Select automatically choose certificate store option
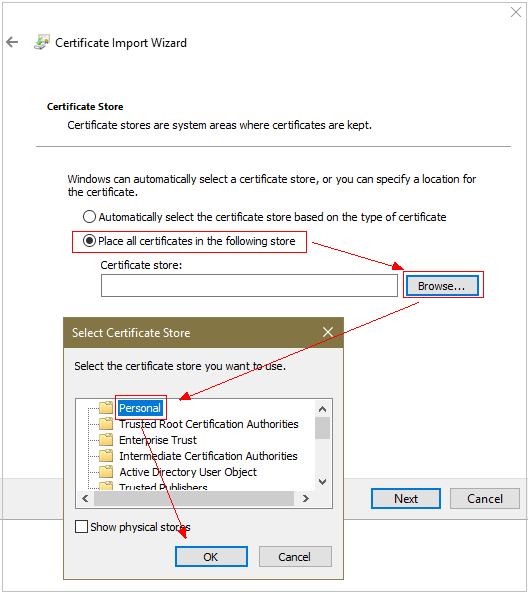 tap(89, 217)
